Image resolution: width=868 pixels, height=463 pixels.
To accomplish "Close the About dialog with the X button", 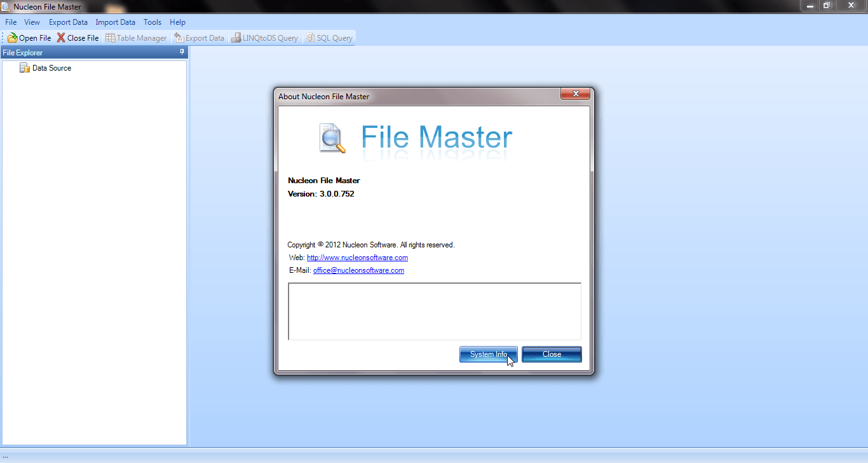I will point(576,94).
